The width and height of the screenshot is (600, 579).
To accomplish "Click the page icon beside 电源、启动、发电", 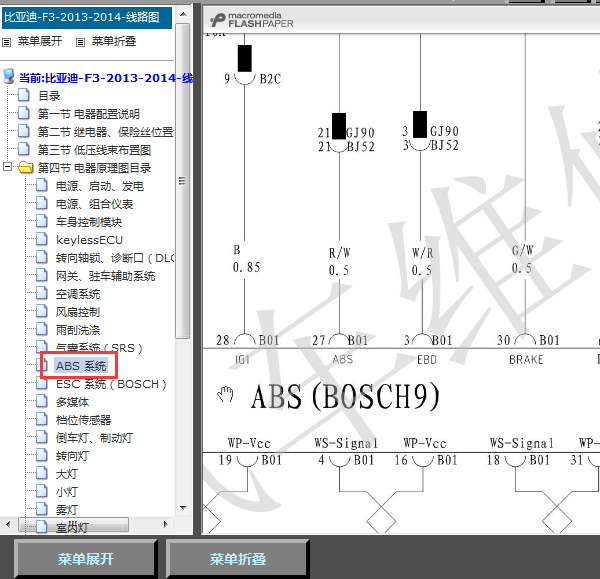I will coord(42,185).
